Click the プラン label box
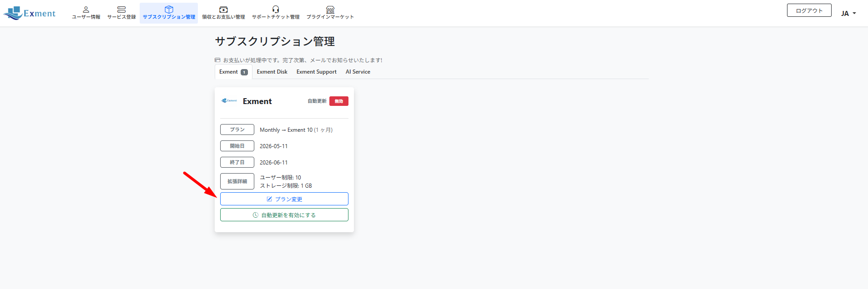 click(237, 130)
